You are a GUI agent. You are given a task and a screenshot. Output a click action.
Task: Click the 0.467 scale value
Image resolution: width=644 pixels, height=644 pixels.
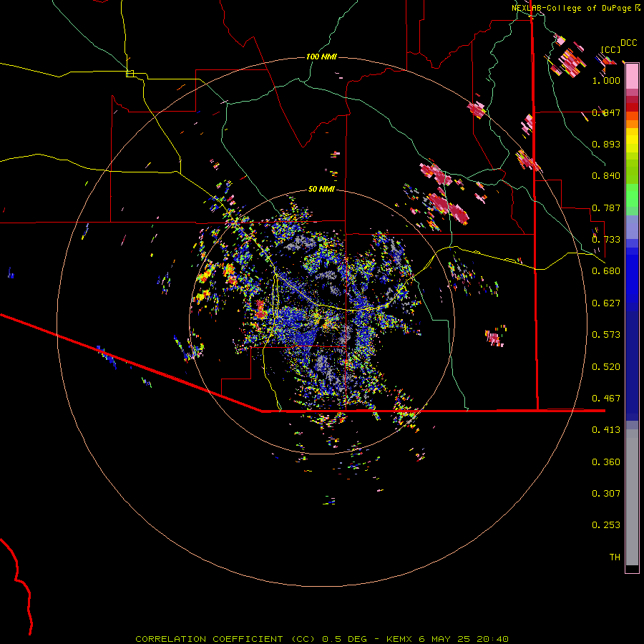coord(606,399)
